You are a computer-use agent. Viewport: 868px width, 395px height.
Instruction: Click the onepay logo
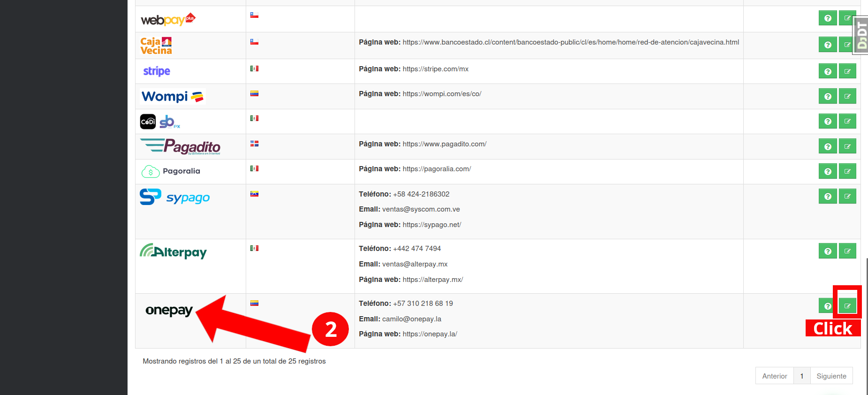(x=169, y=310)
